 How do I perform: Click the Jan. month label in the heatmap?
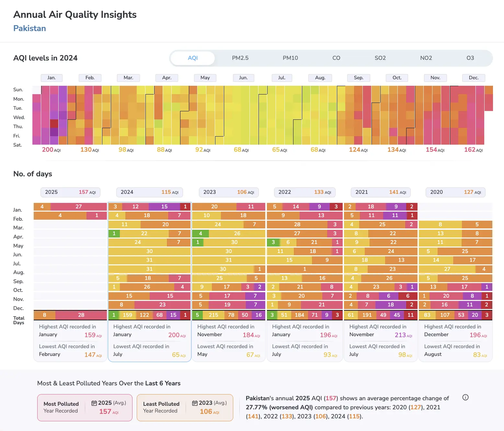(52, 78)
